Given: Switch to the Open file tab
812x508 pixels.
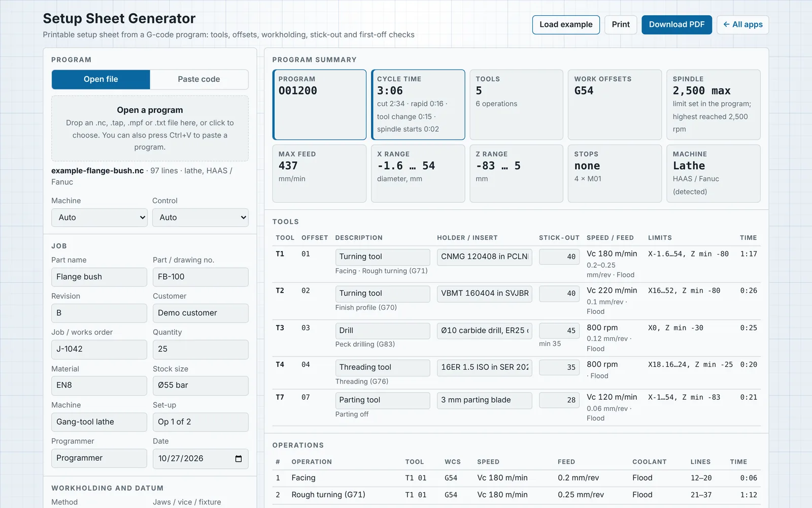Looking at the screenshot, I should [101, 79].
